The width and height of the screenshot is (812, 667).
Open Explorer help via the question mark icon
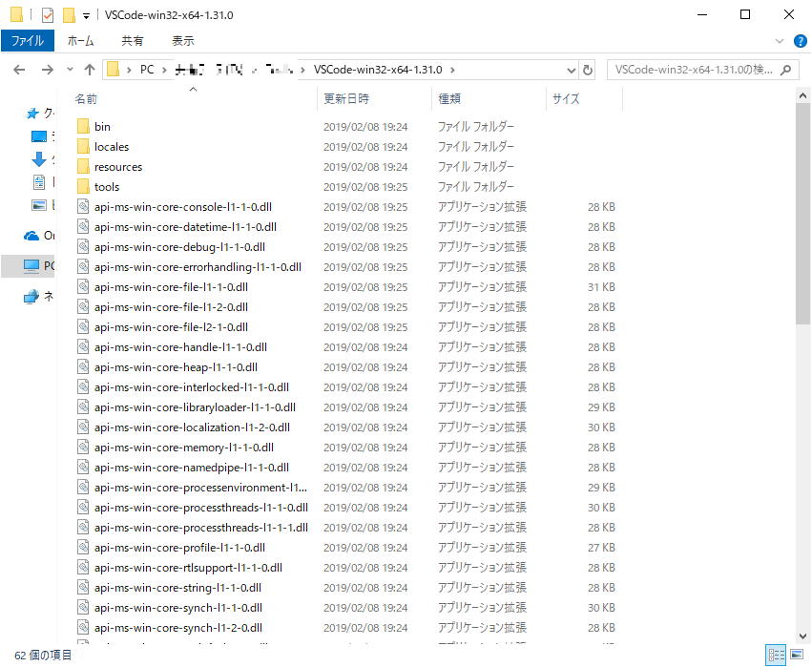click(800, 40)
